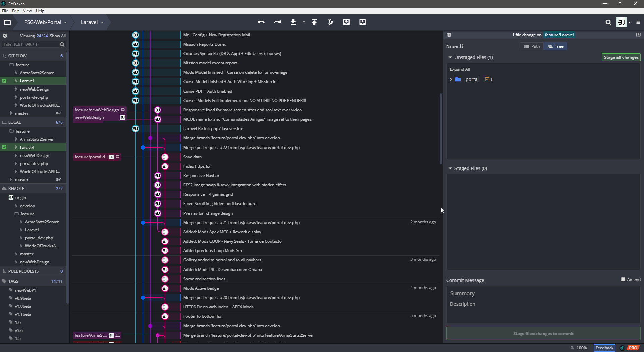Open the search magnifier icon

(608, 22)
